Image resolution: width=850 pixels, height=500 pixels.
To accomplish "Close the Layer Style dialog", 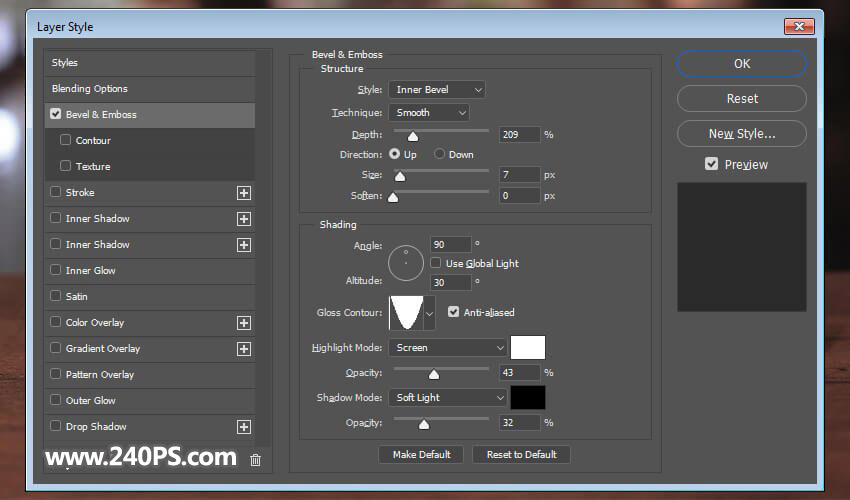I will click(799, 26).
